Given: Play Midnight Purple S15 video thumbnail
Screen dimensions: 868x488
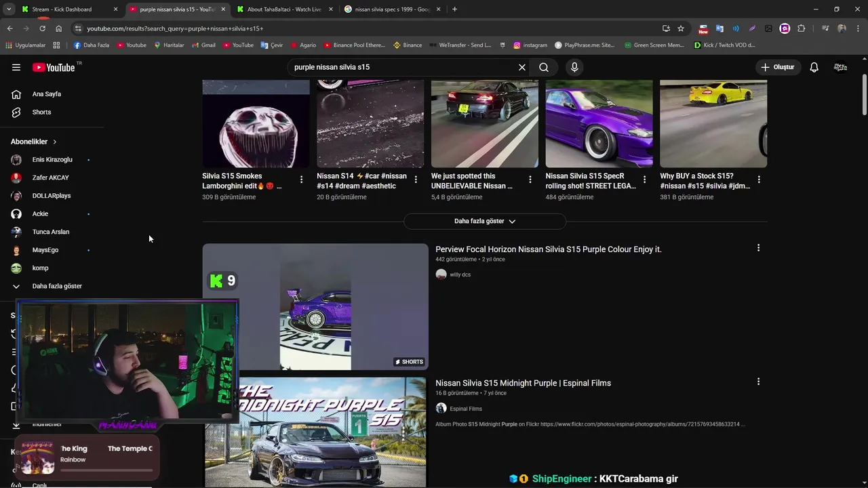Looking at the screenshot, I should [x=315, y=432].
